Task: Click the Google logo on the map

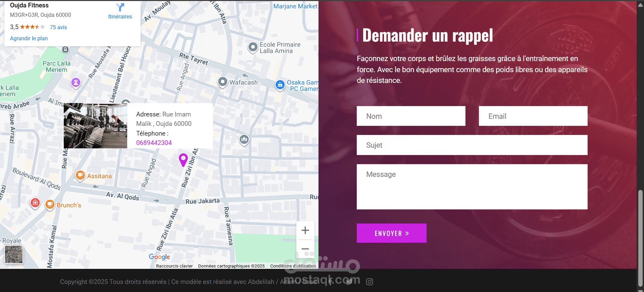Action: pos(159,257)
